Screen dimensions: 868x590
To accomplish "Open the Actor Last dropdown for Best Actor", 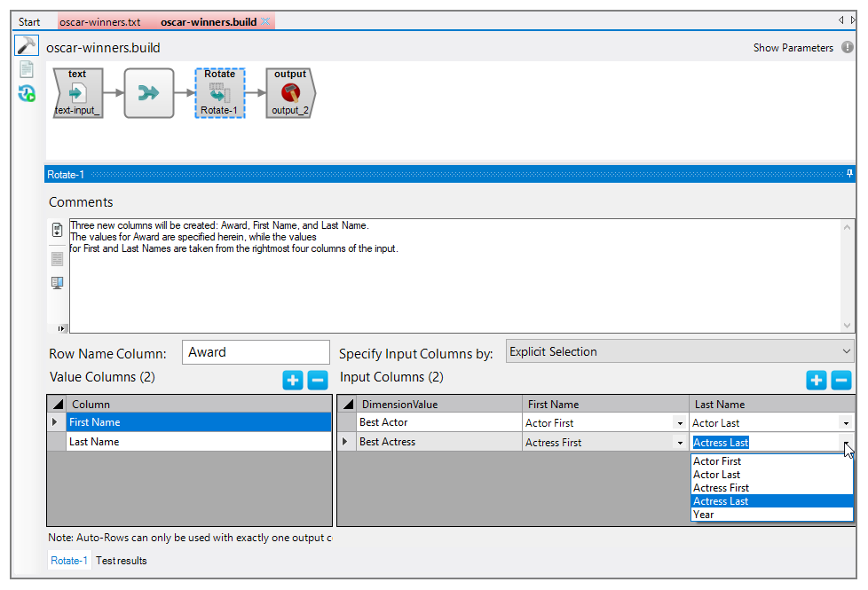I will tap(846, 424).
